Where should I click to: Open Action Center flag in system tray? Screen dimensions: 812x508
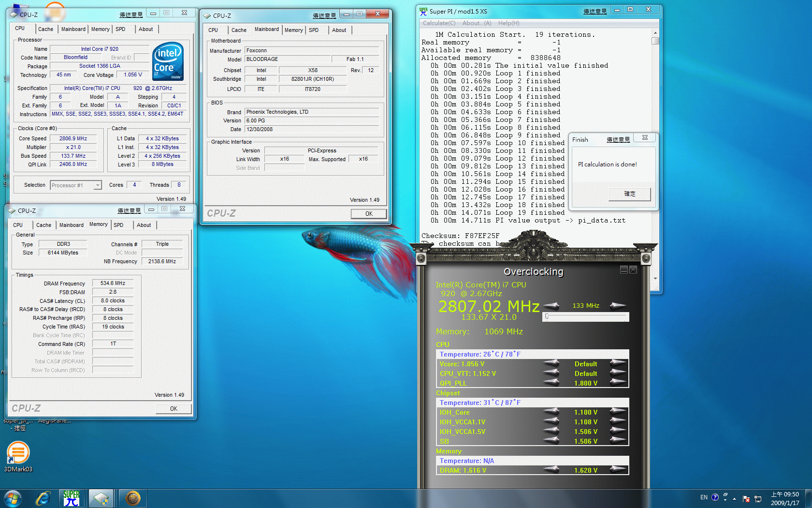746,498
